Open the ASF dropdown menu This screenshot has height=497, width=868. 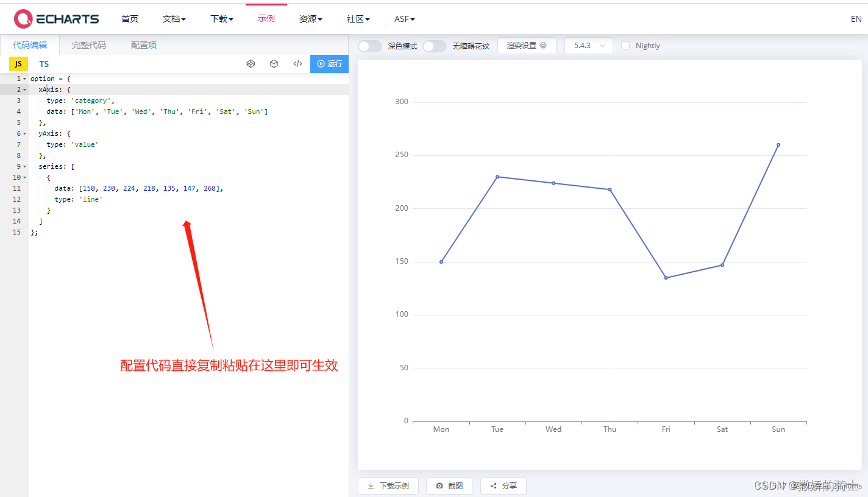coord(404,19)
